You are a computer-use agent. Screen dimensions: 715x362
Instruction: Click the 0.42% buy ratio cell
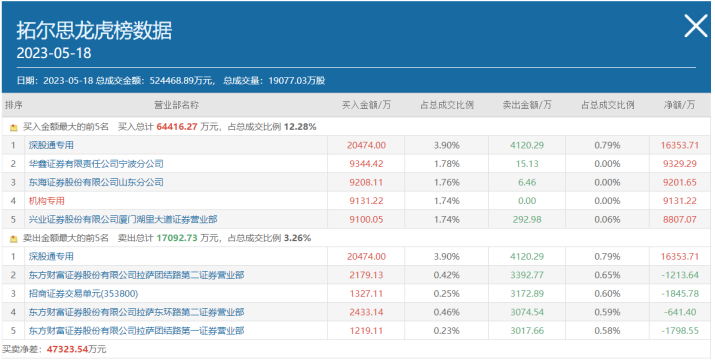point(446,275)
